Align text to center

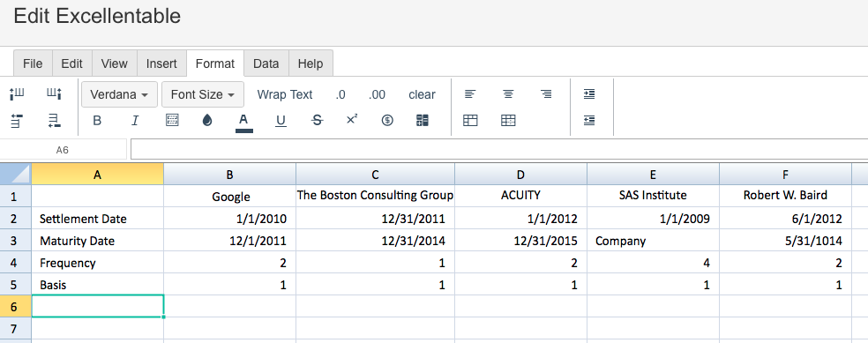coord(508,94)
